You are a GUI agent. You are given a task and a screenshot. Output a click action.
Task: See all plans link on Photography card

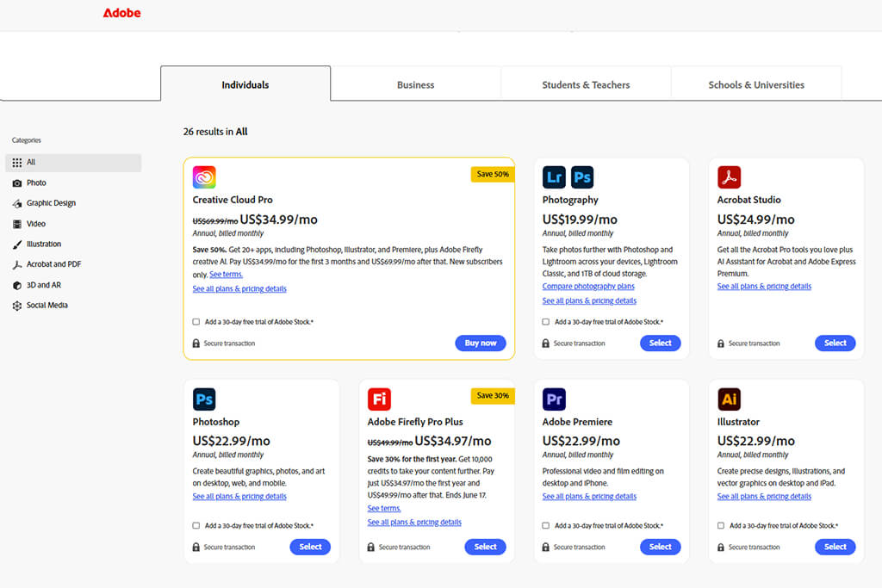coord(589,300)
